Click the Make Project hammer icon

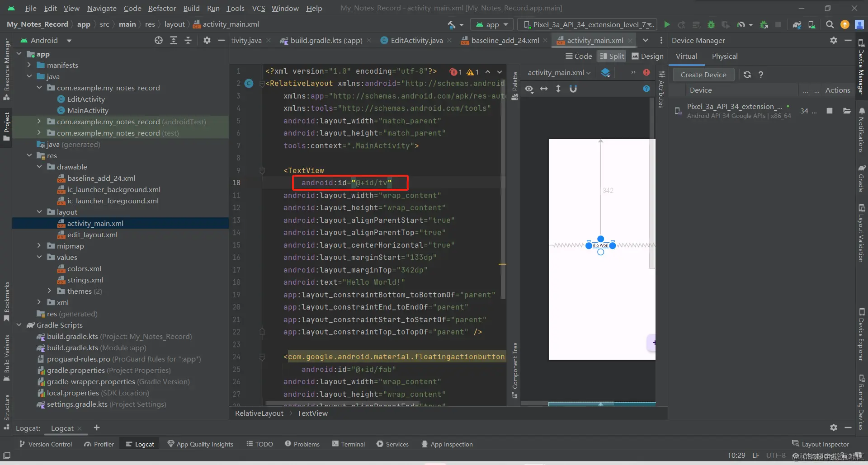click(x=452, y=24)
